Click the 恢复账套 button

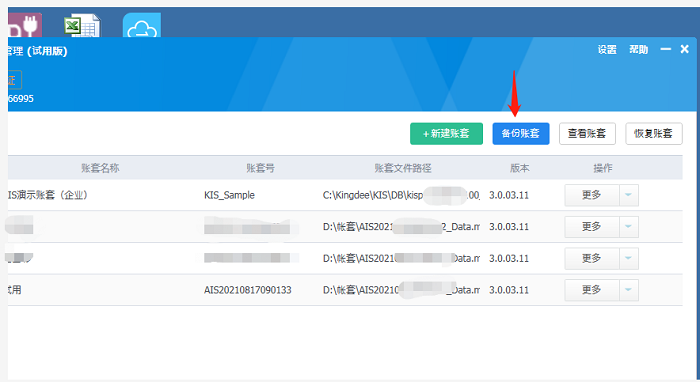pos(654,133)
